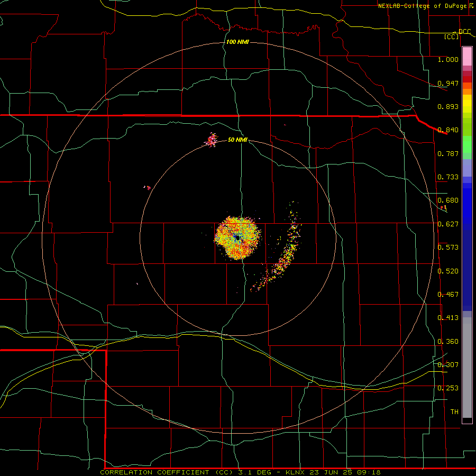The height and width of the screenshot is (476, 476).
Task: Click the 0.573 color scale value
Action: (x=448, y=248)
